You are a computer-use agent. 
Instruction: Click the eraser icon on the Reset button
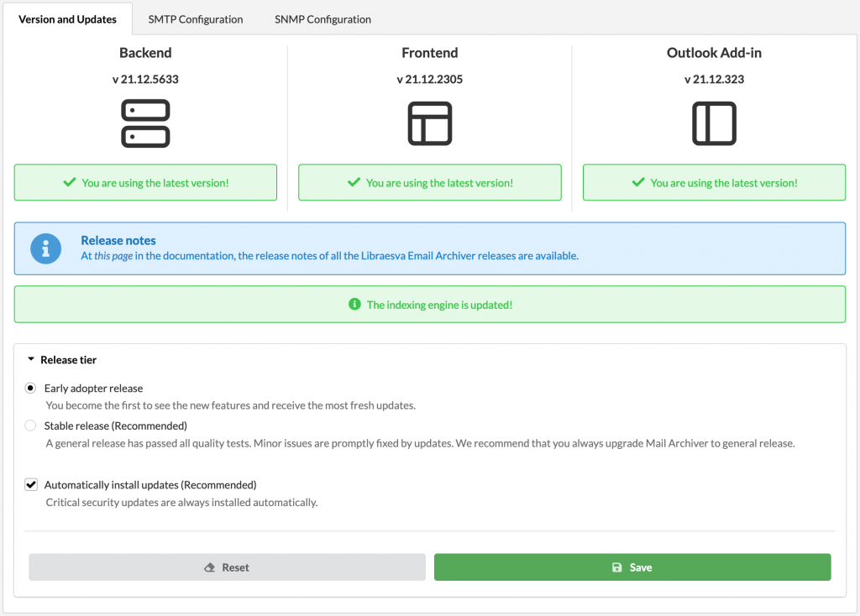tap(209, 568)
